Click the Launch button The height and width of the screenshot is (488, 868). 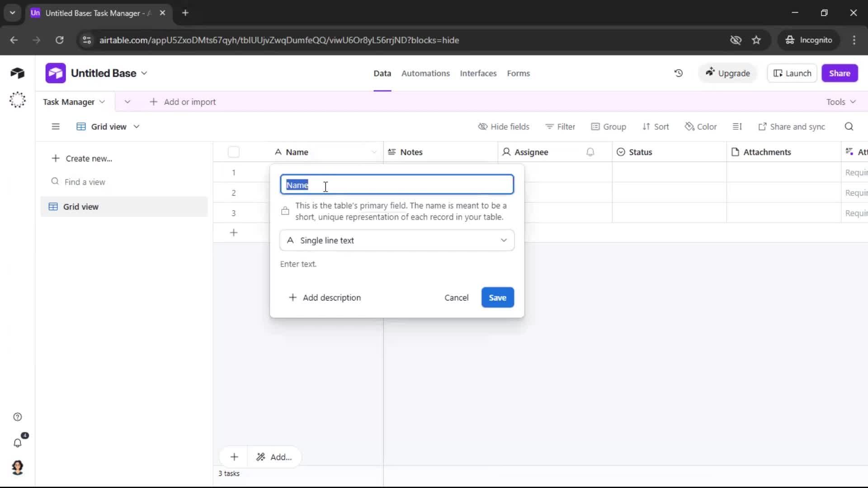(x=792, y=73)
